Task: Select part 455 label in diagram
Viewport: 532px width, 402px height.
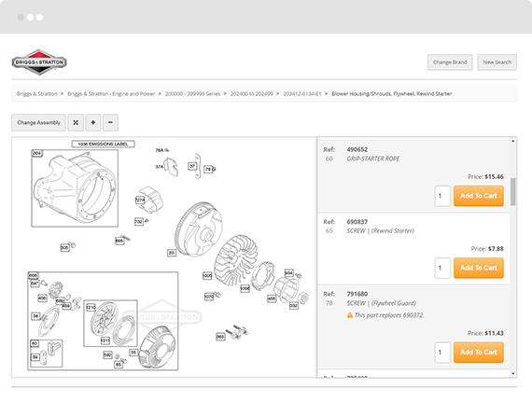Action: click(x=272, y=298)
